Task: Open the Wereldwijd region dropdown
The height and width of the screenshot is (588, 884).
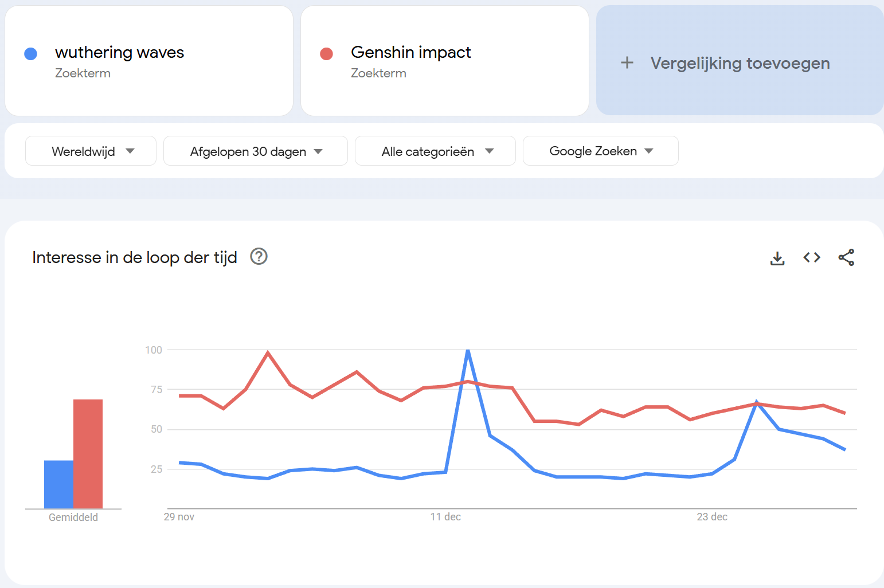Action: (x=91, y=151)
